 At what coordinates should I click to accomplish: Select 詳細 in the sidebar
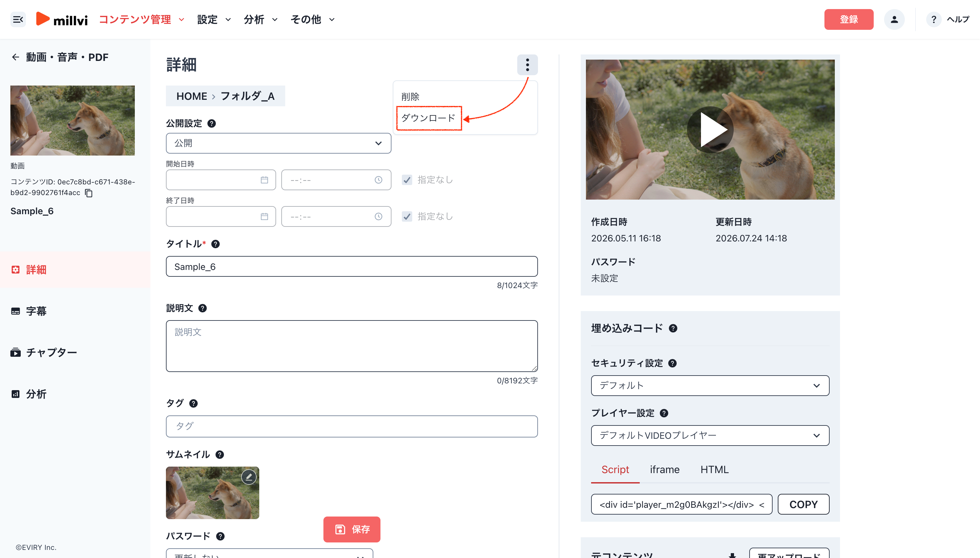(x=75, y=270)
